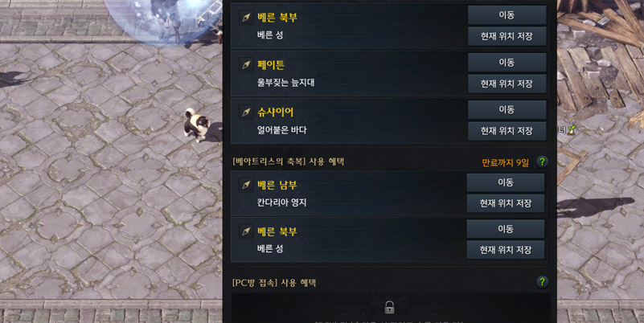
Task: Save location to 베른 북부 slot above 페이튼
Action: click(x=507, y=36)
